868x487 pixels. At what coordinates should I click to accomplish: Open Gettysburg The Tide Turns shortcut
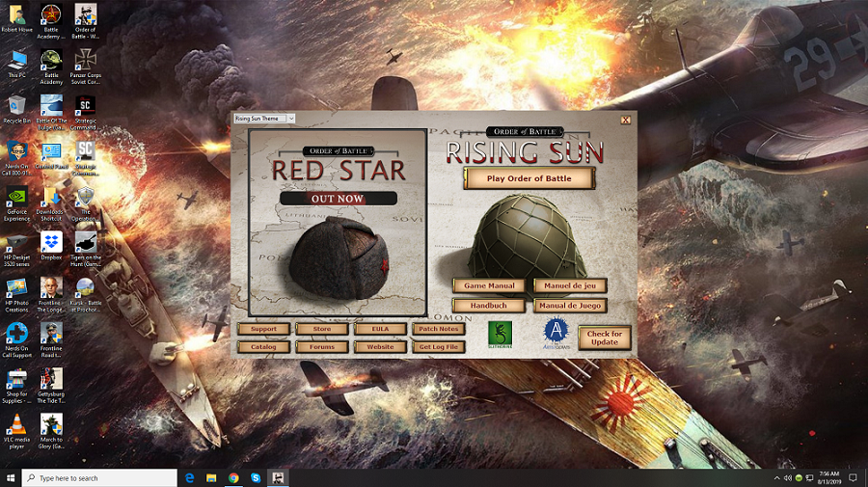(x=51, y=387)
